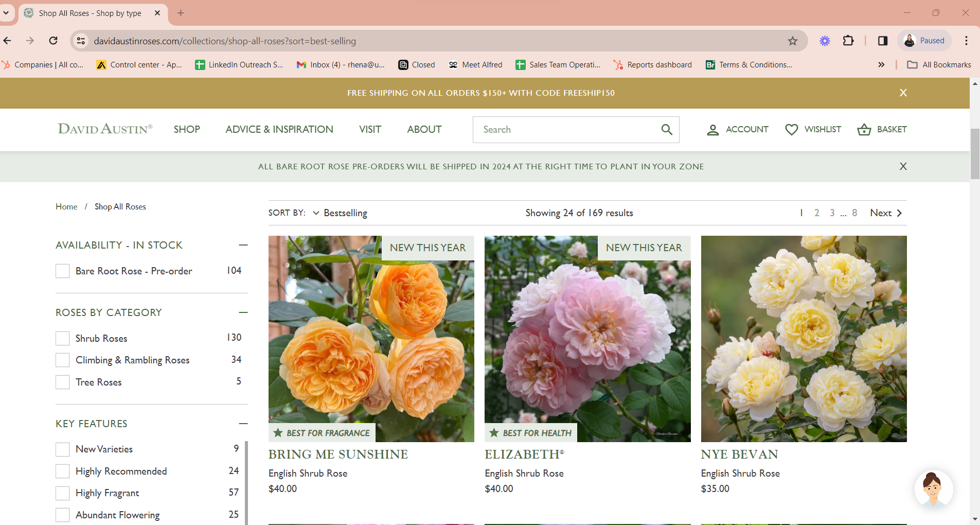The width and height of the screenshot is (980, 525).
Task: Open the Sales Team Operations bookmark
Action: (x=558, y=65)
